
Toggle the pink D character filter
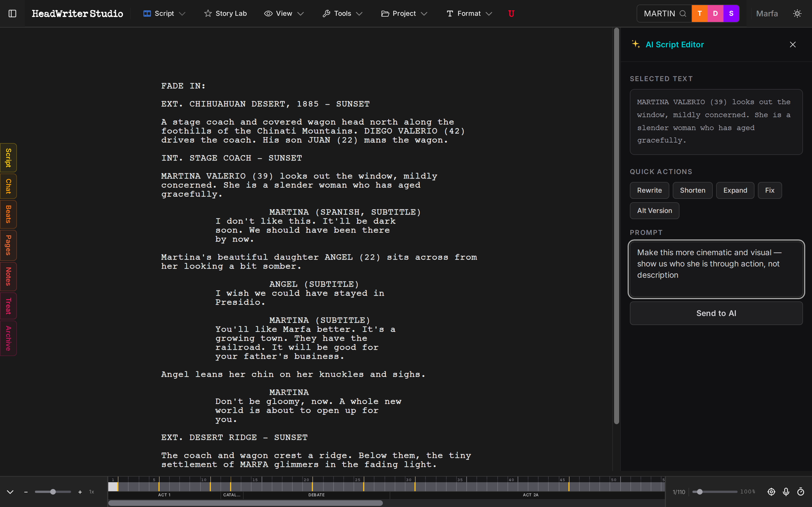[x=715, y=14]
